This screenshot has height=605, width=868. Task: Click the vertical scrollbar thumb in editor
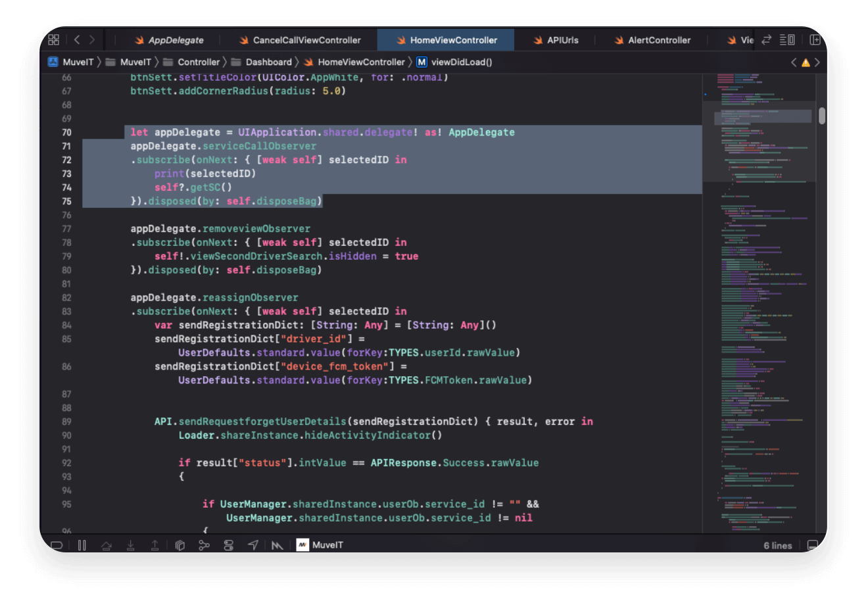pyautogui.click(x=822, y=116)
